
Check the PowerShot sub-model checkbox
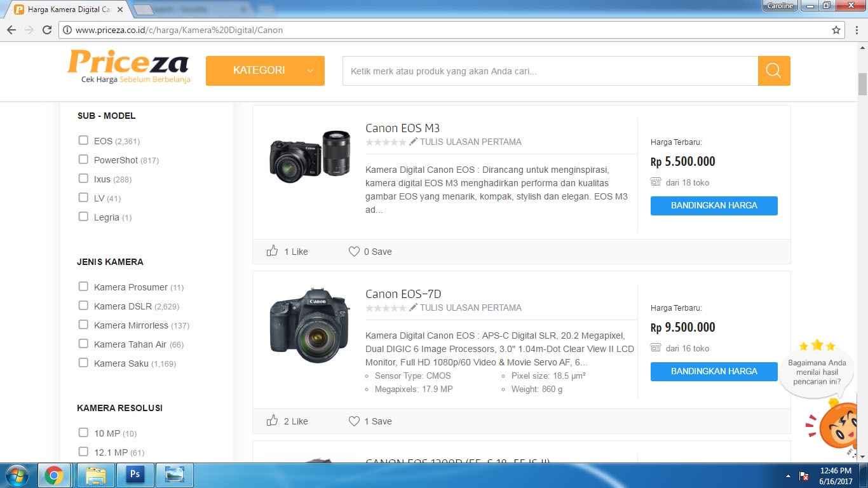point(83,159)
